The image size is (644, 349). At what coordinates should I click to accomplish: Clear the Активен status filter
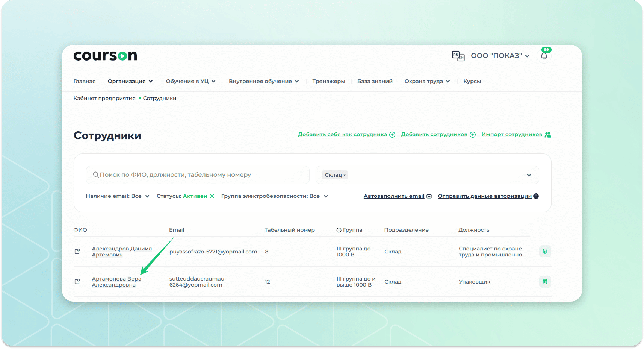click(x=212, y=196)
